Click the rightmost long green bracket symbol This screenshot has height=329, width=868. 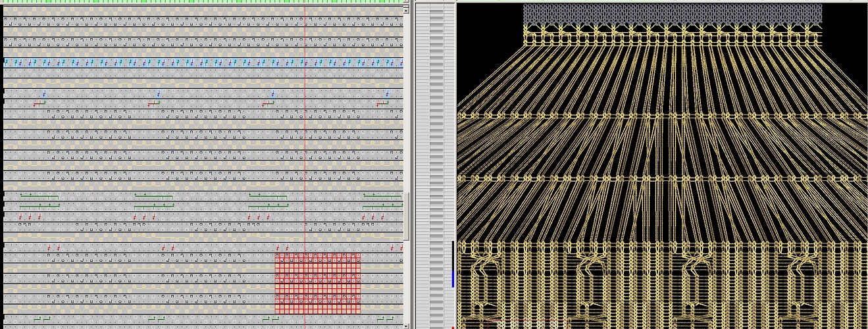[382, 196]
